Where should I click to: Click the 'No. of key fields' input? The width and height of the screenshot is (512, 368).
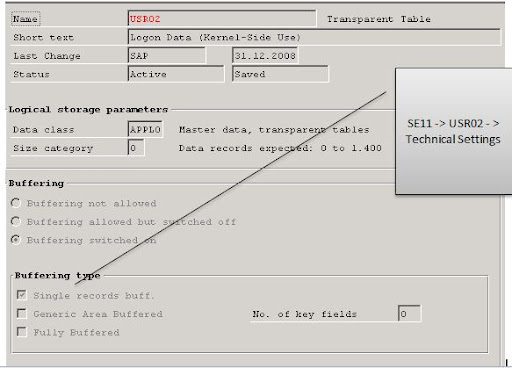click(x=409, y=313)
